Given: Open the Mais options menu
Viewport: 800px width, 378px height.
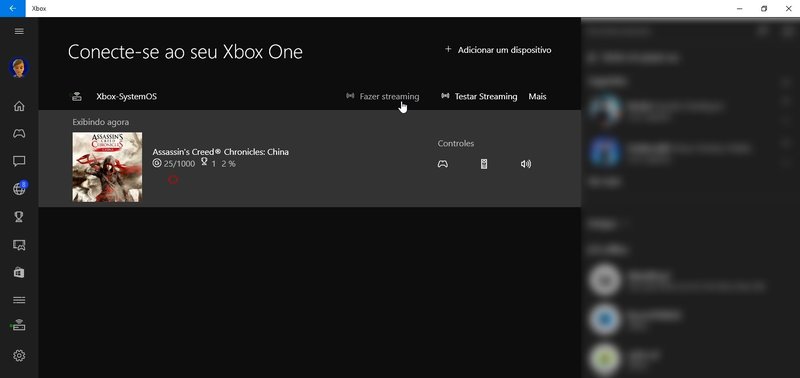Looking at the screenshot, I should tap(537, 96).
